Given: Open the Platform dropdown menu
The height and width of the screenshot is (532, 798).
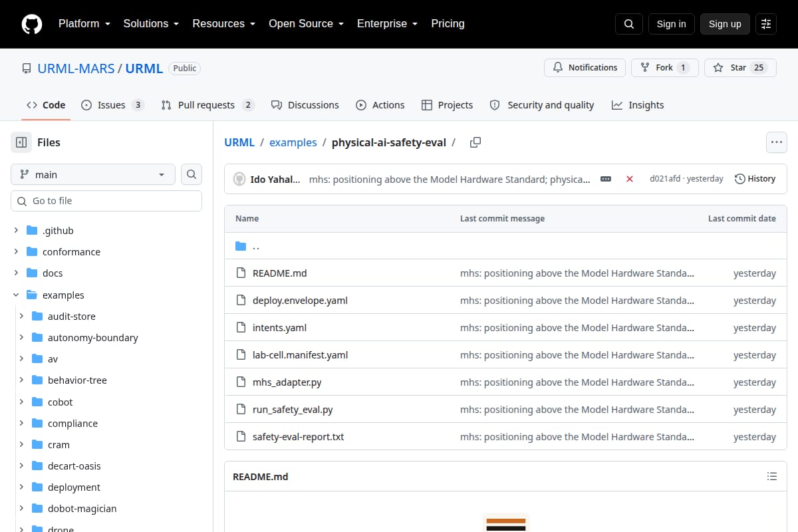Looking at the screenshot, I should [x=84, y=24].
